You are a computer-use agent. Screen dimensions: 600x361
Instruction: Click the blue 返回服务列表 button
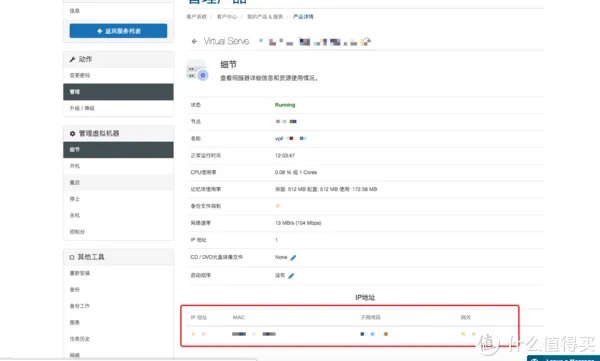tap(118, 31)
